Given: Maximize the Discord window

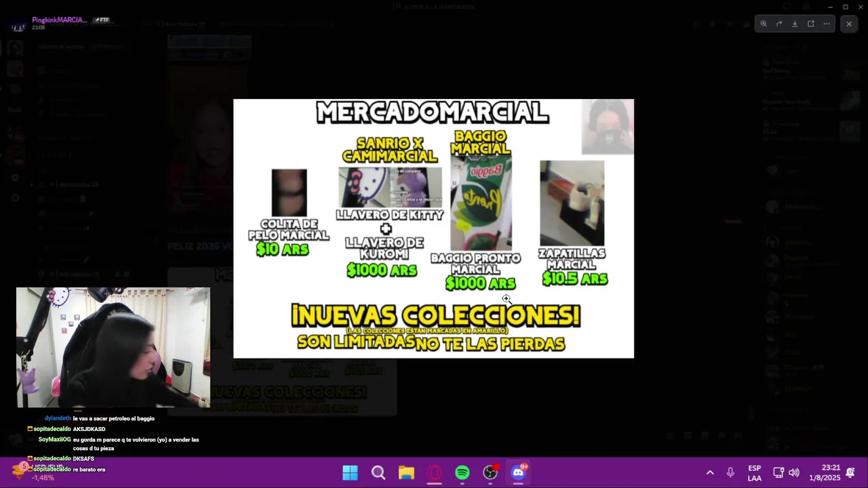Looking at the screenshot, I should 846,7.
